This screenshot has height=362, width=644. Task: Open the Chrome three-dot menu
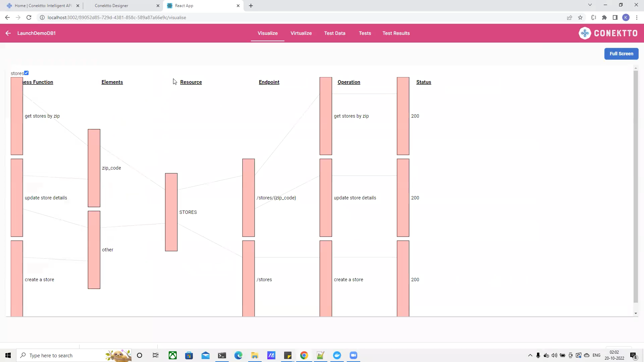coord(637,17)
